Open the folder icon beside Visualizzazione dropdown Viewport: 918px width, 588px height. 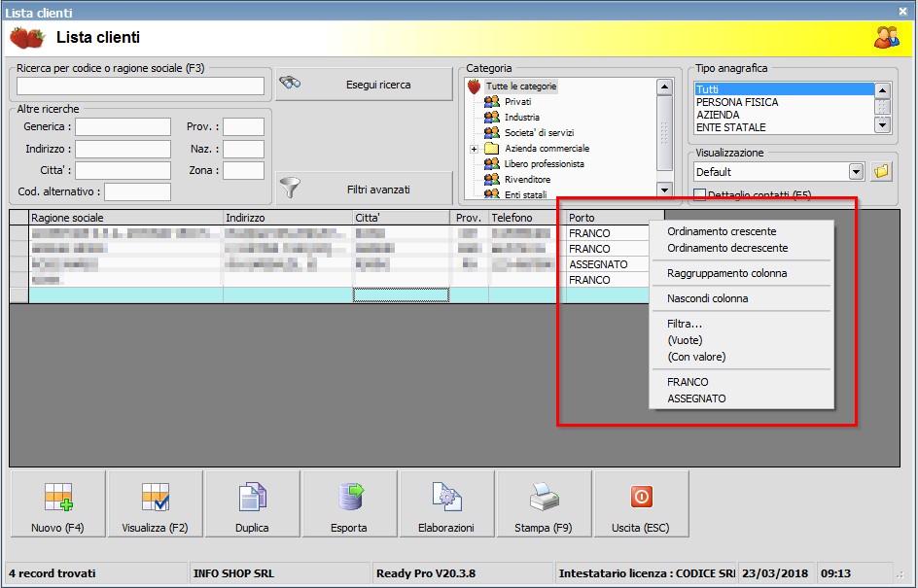pyautogui.click(x=881, y=171)
